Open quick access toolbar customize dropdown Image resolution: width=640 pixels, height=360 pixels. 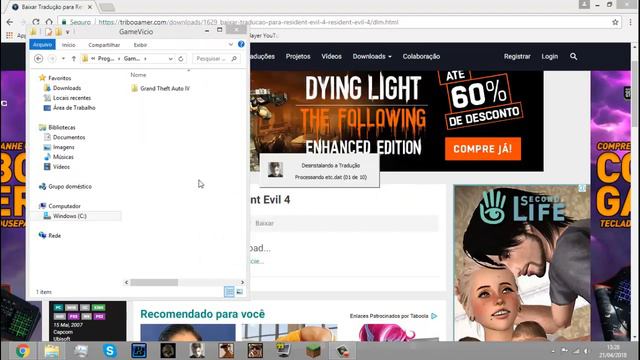pos(68,32)
